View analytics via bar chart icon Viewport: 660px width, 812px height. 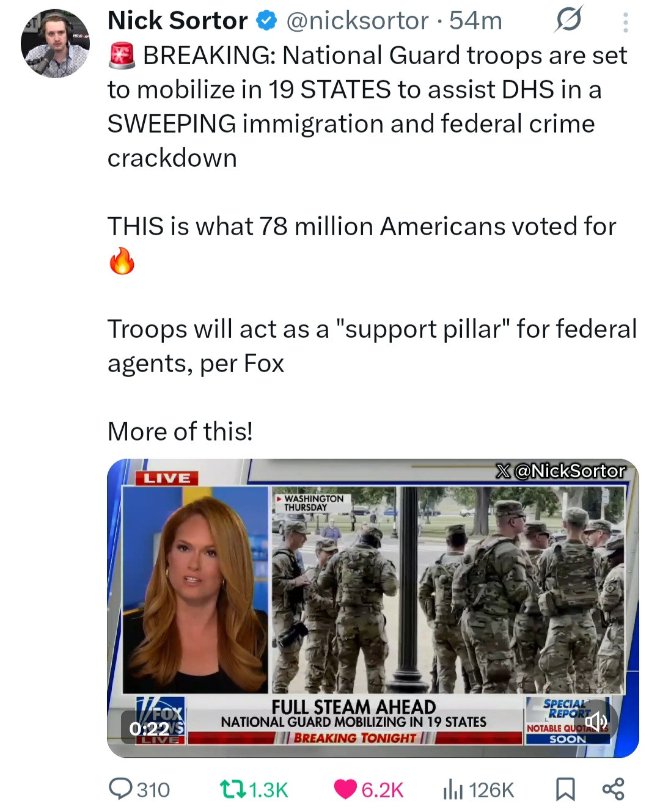click(453, 789)
